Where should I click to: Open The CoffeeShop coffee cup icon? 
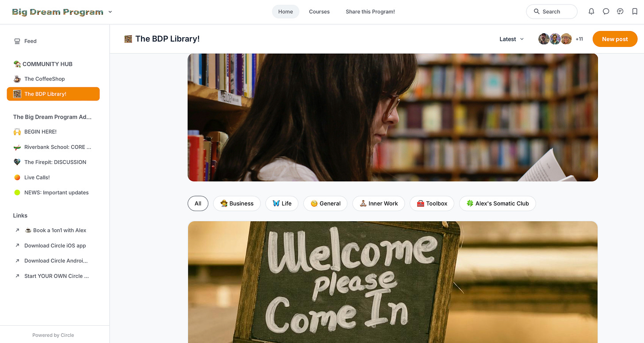(17, 79)
